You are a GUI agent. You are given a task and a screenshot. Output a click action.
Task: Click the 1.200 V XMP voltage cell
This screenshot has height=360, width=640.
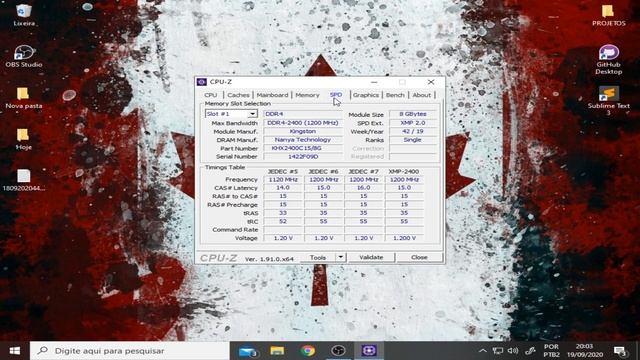(404, 238)
